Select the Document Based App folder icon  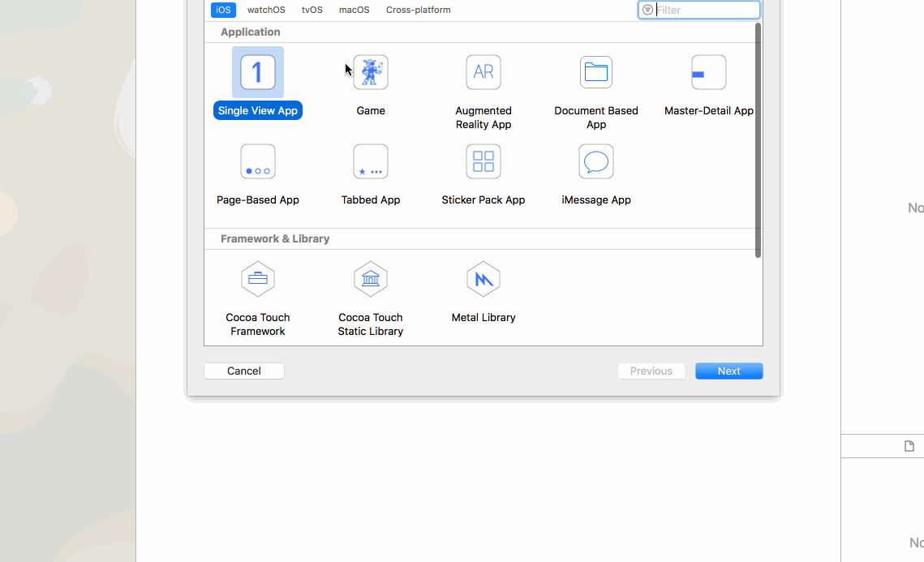(x=595, y=72)
